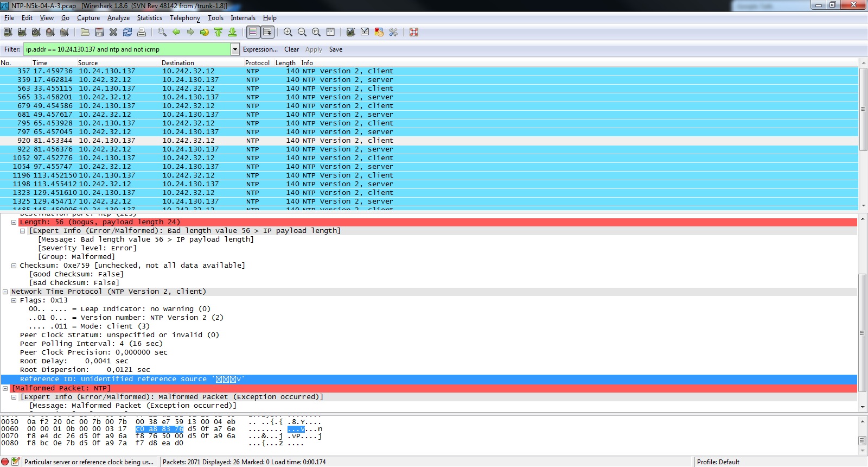Jump to first packet icon

point(219,32)
